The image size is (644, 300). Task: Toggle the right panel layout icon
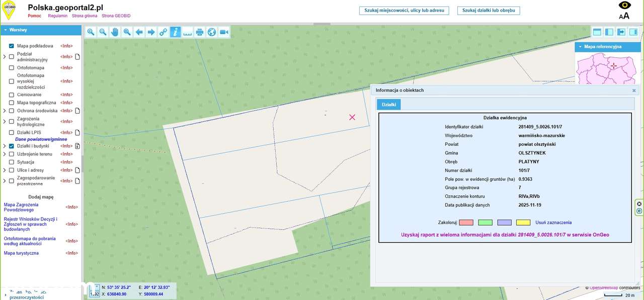[x=633, y=32]
